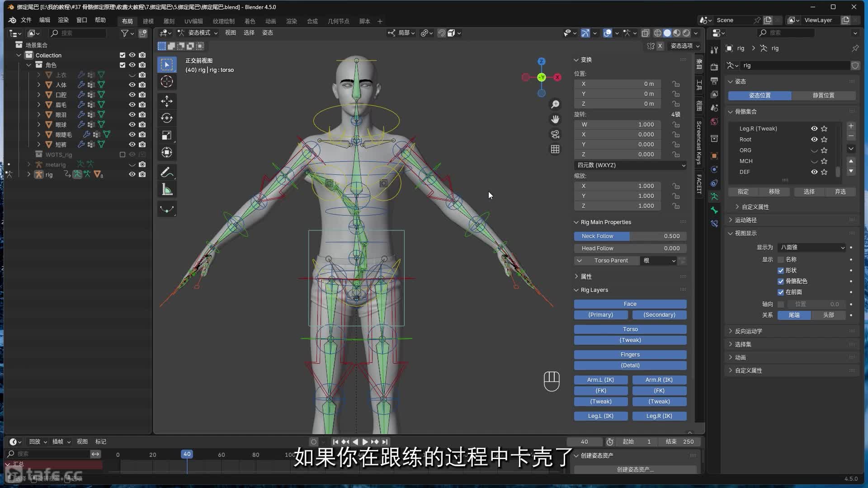Open the 编辑 menu
Screen dimensions: 868x488
click(x=45, y=20)
